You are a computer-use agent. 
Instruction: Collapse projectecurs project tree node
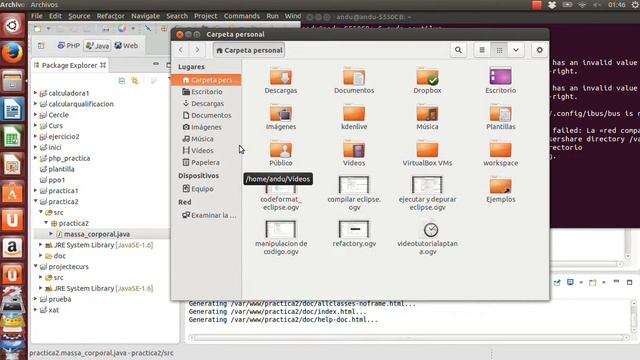click(x=36, y=266)
